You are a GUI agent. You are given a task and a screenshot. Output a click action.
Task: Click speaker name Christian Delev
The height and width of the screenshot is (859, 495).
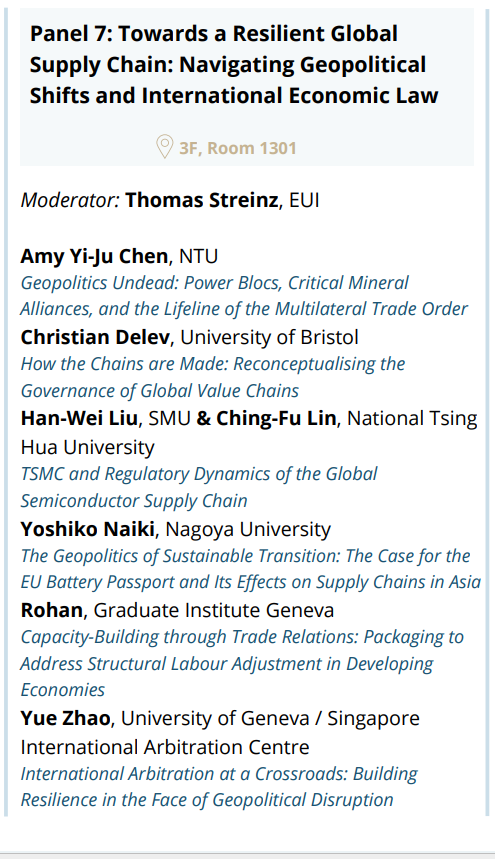click(x=95, y=337)
